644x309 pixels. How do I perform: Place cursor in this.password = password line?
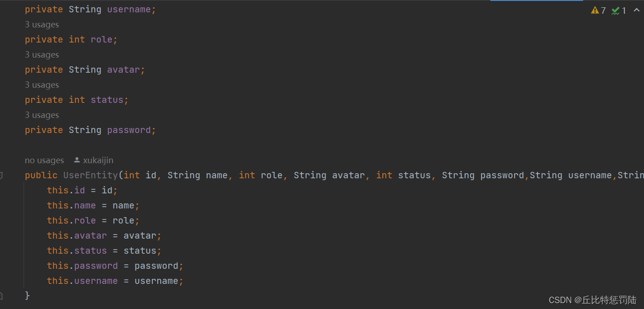coord(115,266)
